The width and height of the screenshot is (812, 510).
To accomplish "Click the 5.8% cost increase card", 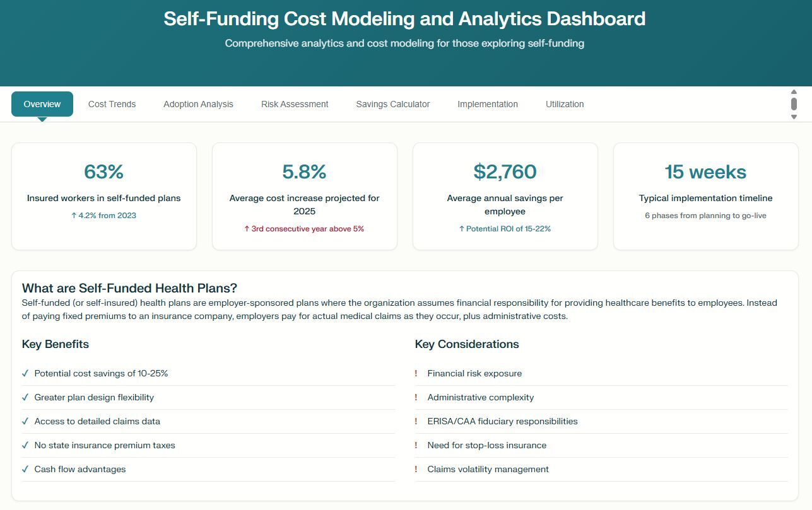I will 304,196.
